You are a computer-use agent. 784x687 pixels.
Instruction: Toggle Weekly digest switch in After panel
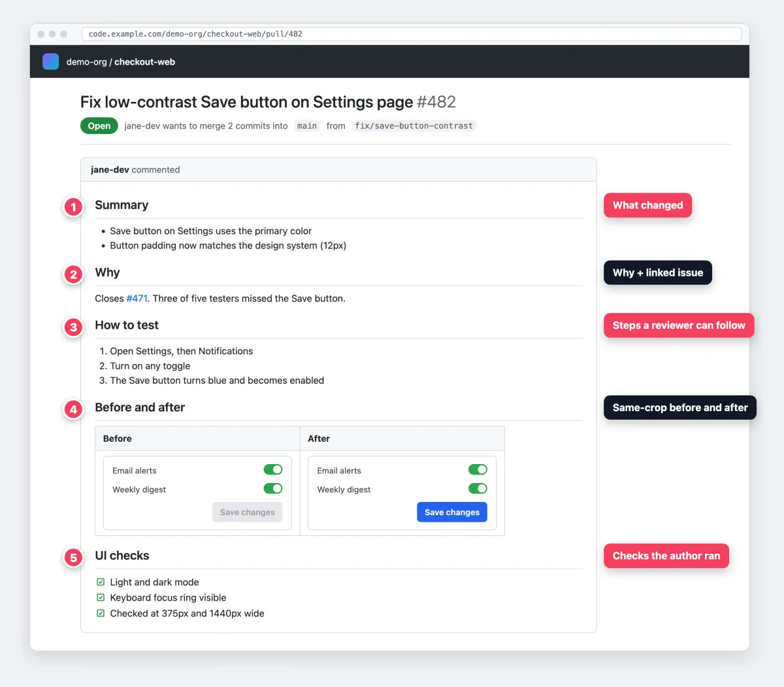click(x=478, y=488)
